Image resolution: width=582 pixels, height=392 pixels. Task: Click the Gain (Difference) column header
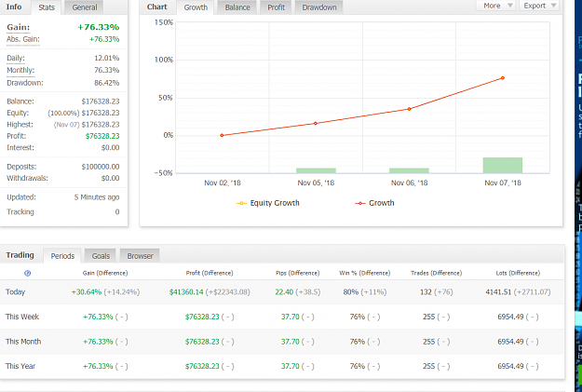click(105, 273)
